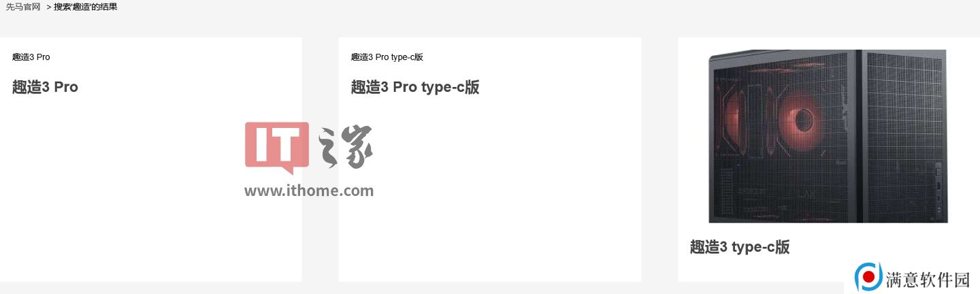Image resolution: width=980 pixels, height=294 pixels.
Task: Click white space beside 趣造3 type-c版 title
Action: pos(885,247)
